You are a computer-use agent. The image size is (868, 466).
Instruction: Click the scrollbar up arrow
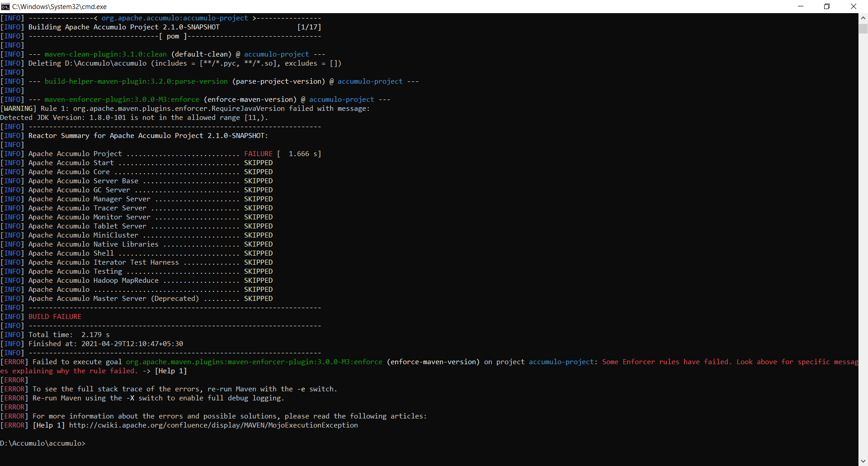863,18
